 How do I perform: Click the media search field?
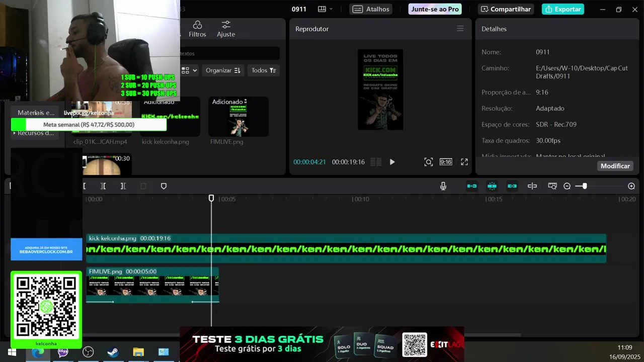[229, 53]
